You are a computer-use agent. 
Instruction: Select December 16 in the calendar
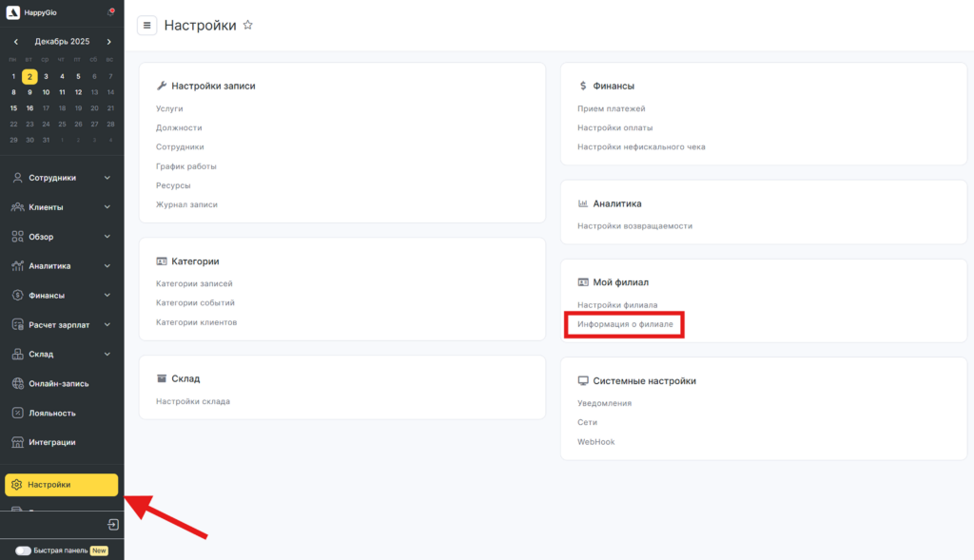pos(29,108)
